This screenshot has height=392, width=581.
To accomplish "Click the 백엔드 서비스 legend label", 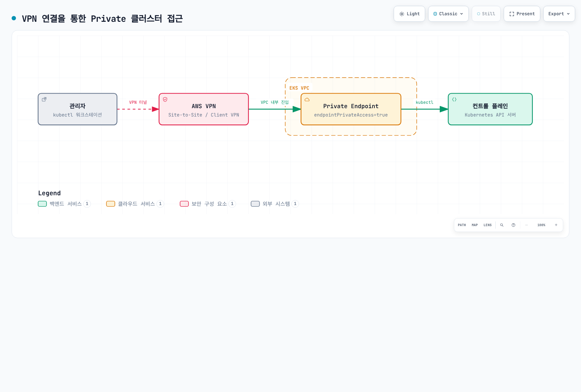I will [66, 204].
